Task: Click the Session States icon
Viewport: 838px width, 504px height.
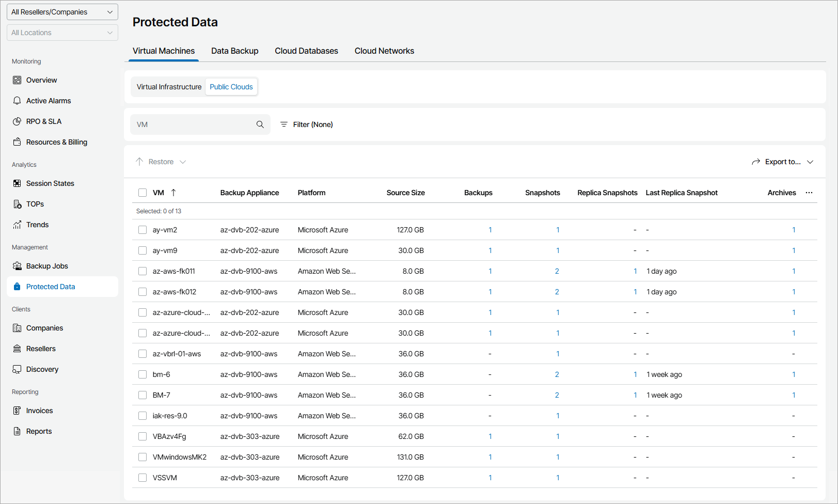Action: (x=17, y=183)
